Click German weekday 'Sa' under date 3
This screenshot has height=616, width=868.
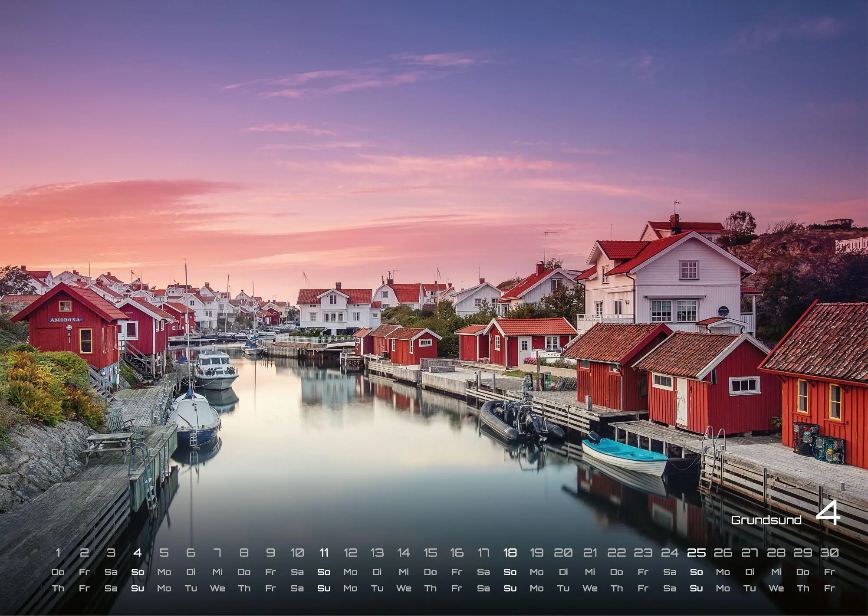[x=111, y=572]
